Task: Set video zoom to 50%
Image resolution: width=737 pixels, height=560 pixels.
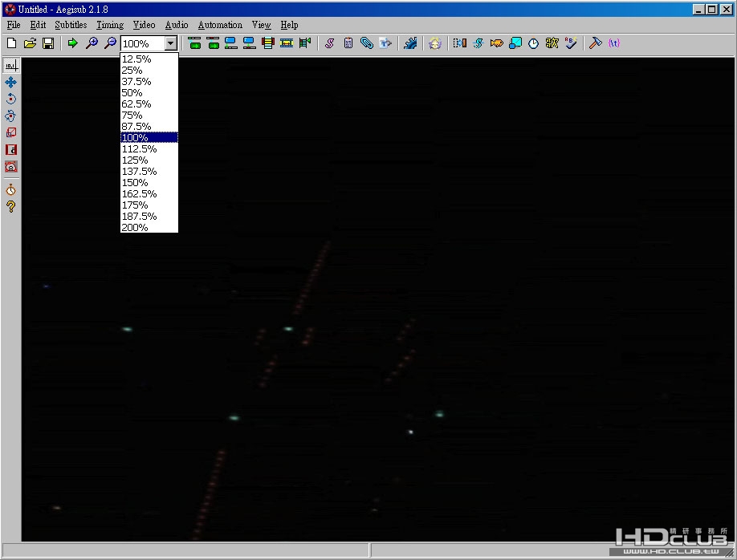Action: 149,93
